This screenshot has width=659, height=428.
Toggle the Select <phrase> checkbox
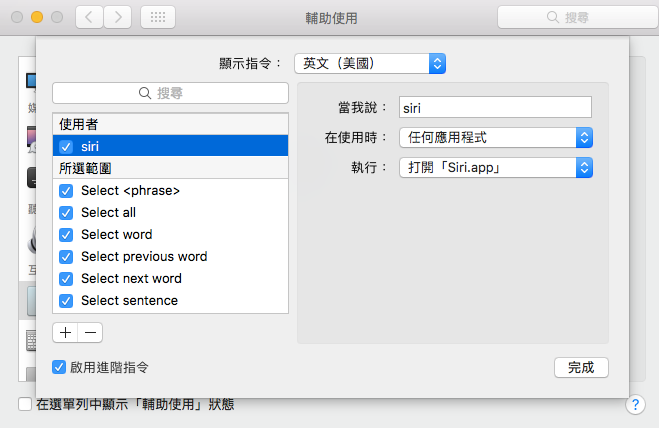66,191
